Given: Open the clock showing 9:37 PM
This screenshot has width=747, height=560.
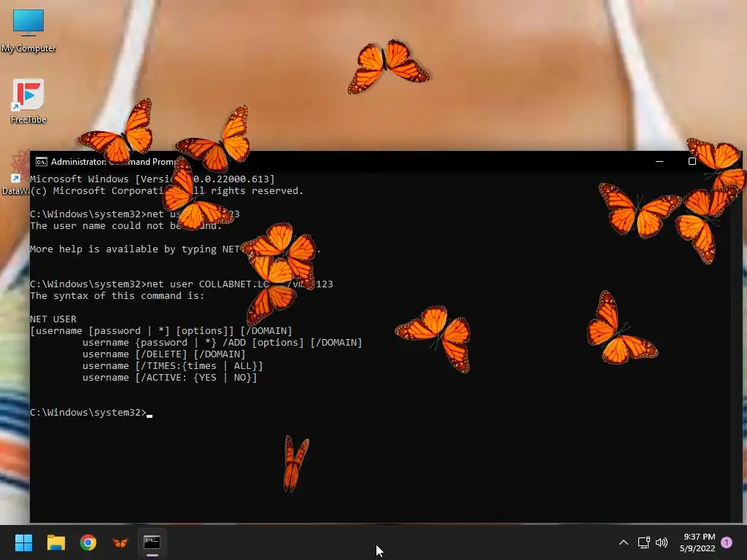Looking at the screenshot, I should [x=697, y=542].
